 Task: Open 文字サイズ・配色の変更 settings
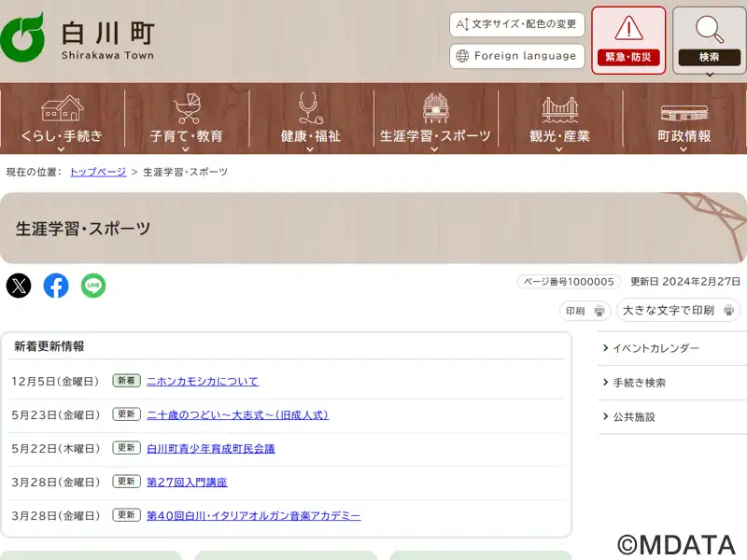(x=516, y=24)
